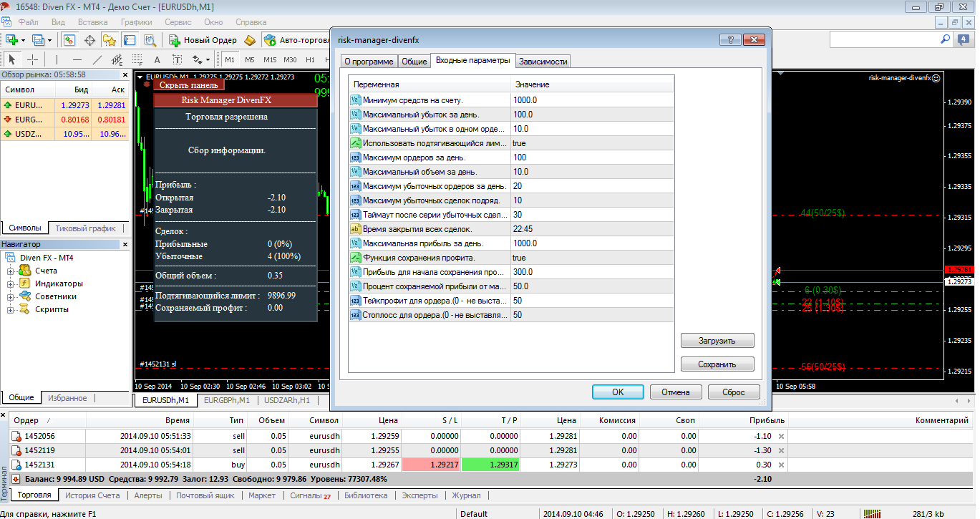
Task: Toggle Market Watch window icon
Action: tap(69, 40)
